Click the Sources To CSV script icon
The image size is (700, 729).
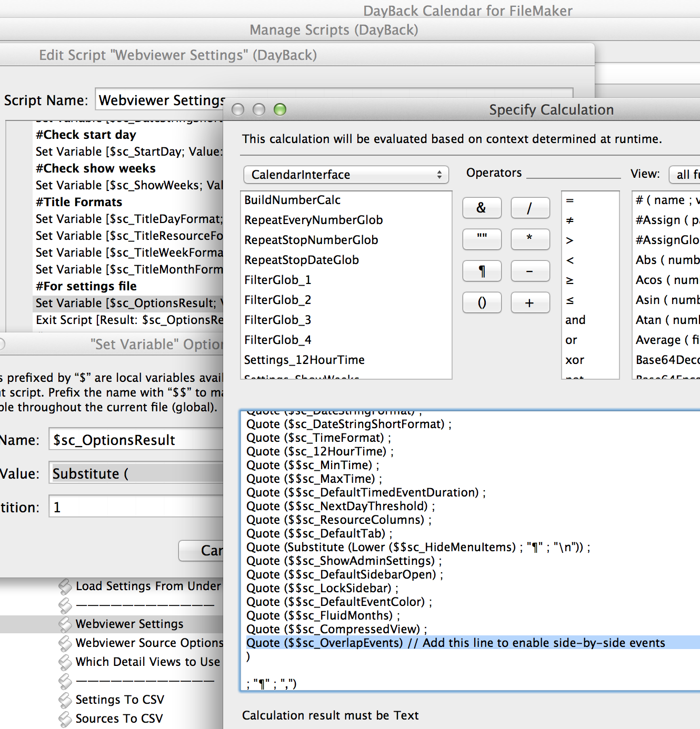tap(65, 719)
